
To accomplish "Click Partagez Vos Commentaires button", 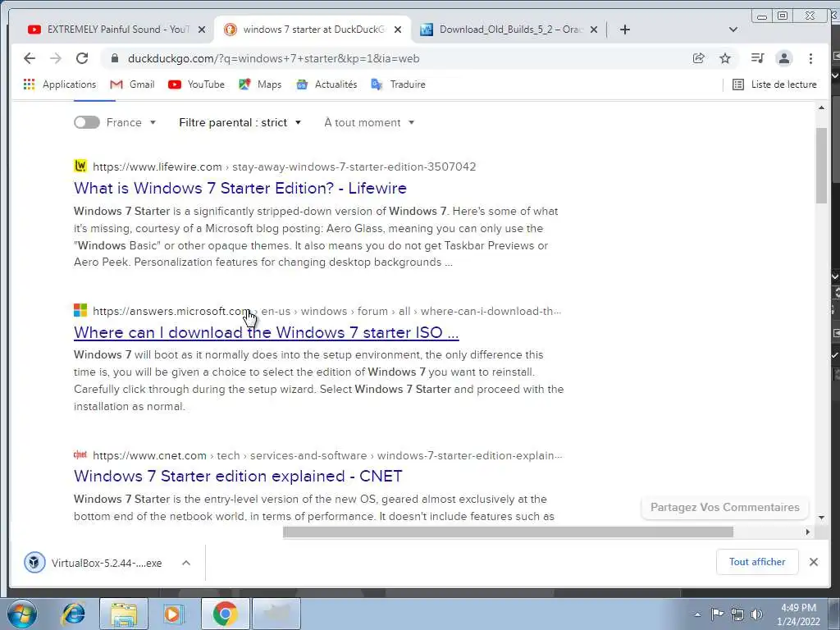I will tap(725, 507).
